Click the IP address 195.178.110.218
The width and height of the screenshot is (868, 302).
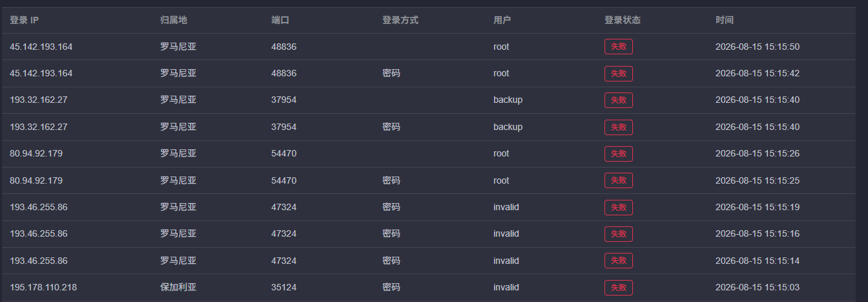point(43,287)
